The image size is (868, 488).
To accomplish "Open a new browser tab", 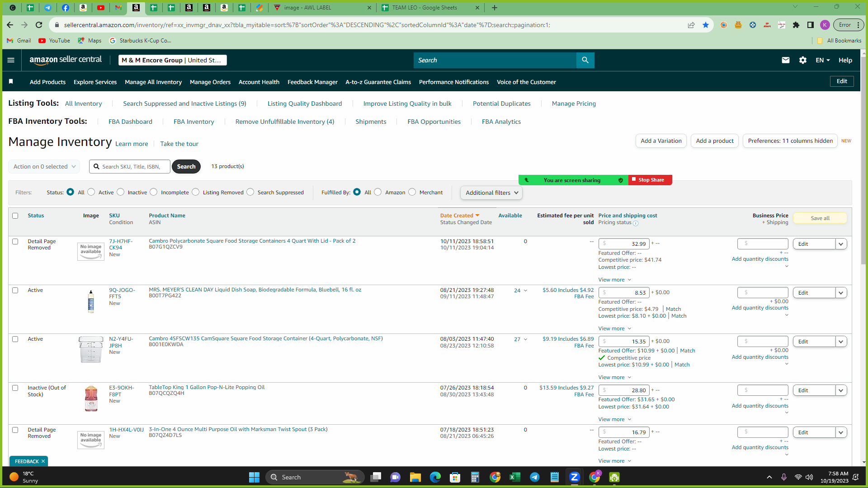I will [x=495, y=8].
